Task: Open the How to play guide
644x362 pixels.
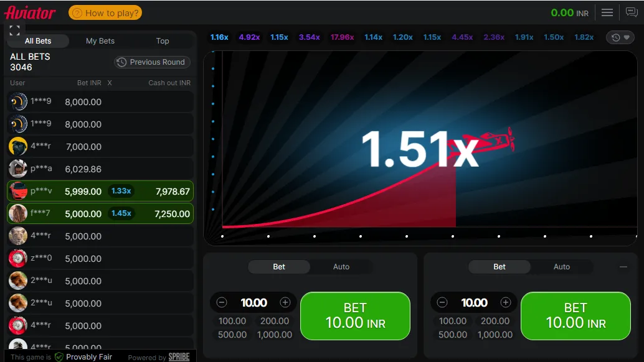Action: pyautogui.click(x=105, y=12)
